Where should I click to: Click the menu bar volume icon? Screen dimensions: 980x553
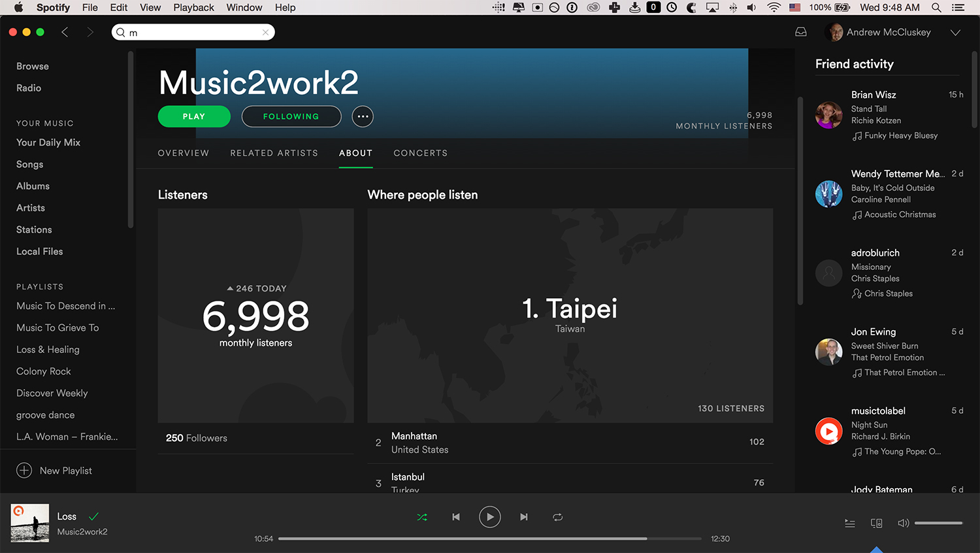pos(752,7)
